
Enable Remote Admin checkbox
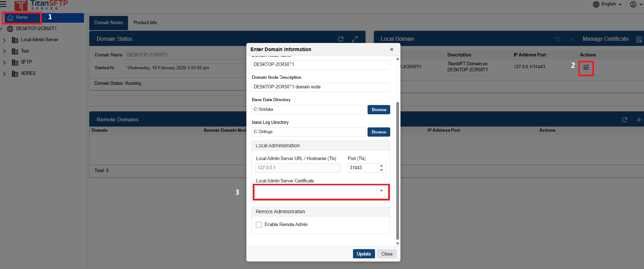click(259, 225)
